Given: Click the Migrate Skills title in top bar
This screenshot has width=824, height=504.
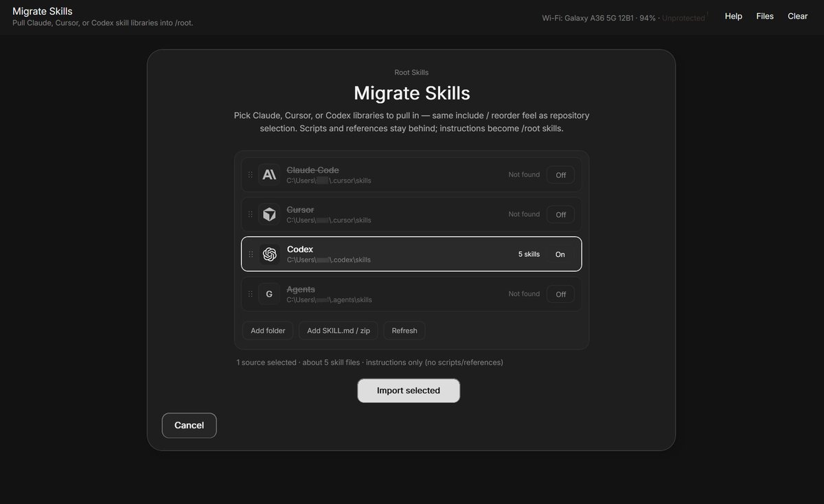Looking at the screenshot, I should click(43, 11).
